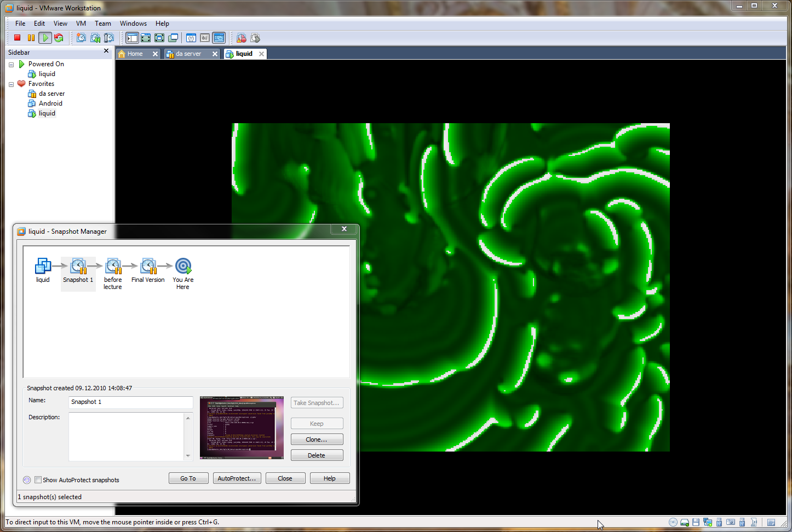Open Snapshot Manager from the toolbar
Image resolution: width=792 pixels, height=532 pixels.
(109, 38)
